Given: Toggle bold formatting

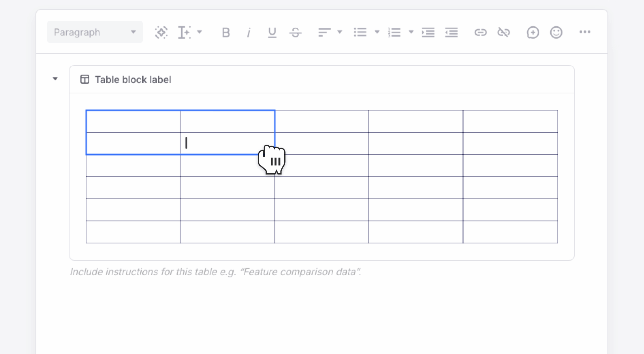Looking at the screenshot, I should pos(225,32).
